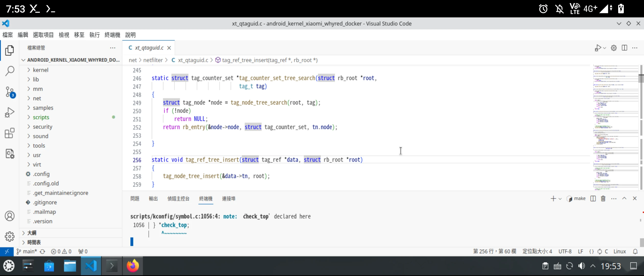Toggle maximized panel size with caret icon

pyautogui.click(x=624, y=199)
